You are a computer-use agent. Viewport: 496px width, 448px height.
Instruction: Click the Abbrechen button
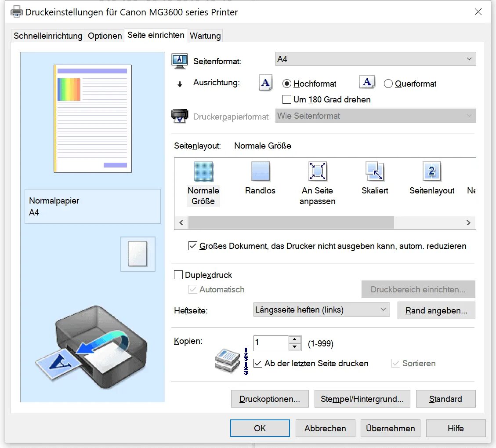(x=325, y=428)
